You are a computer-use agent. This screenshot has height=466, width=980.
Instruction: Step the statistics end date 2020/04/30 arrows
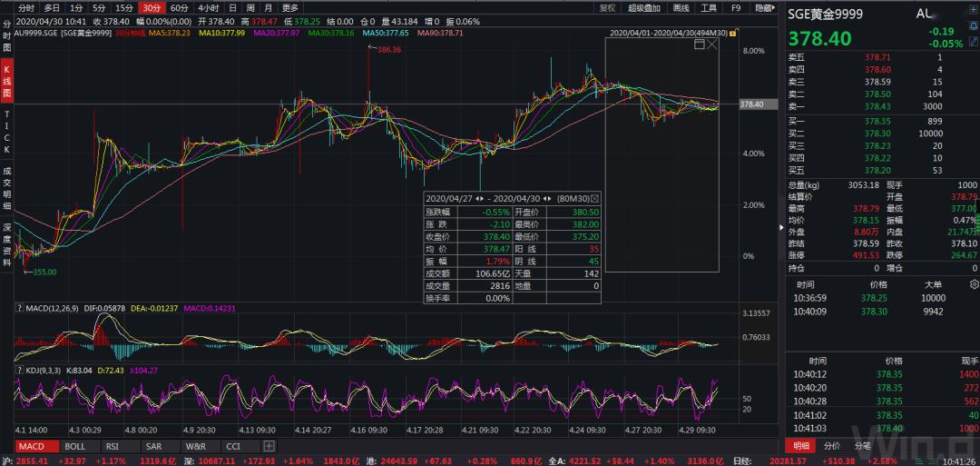click(x=548, y=198)
